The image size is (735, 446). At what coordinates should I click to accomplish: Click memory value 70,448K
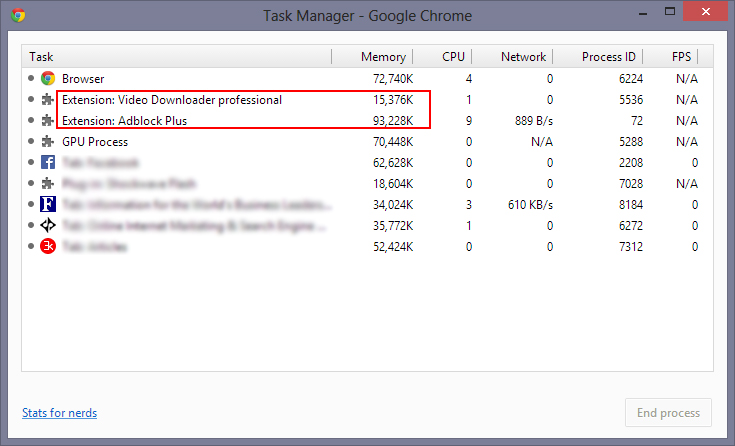(393, 142)
